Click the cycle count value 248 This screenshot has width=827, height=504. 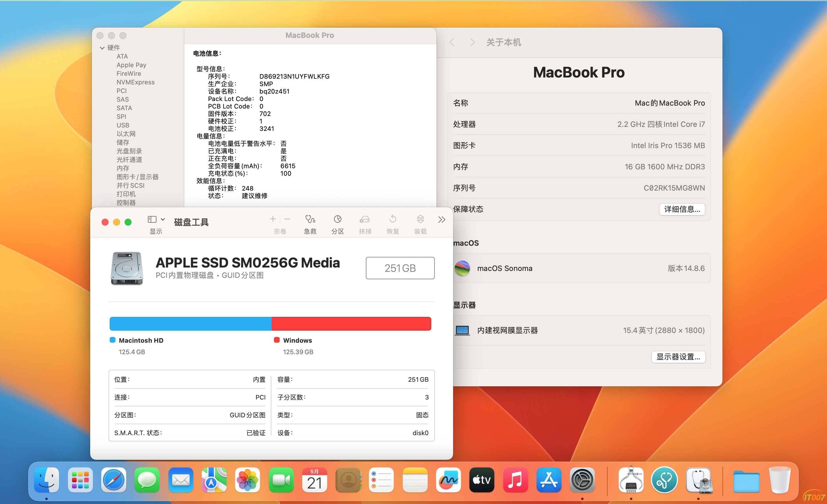tap(247, 188)
